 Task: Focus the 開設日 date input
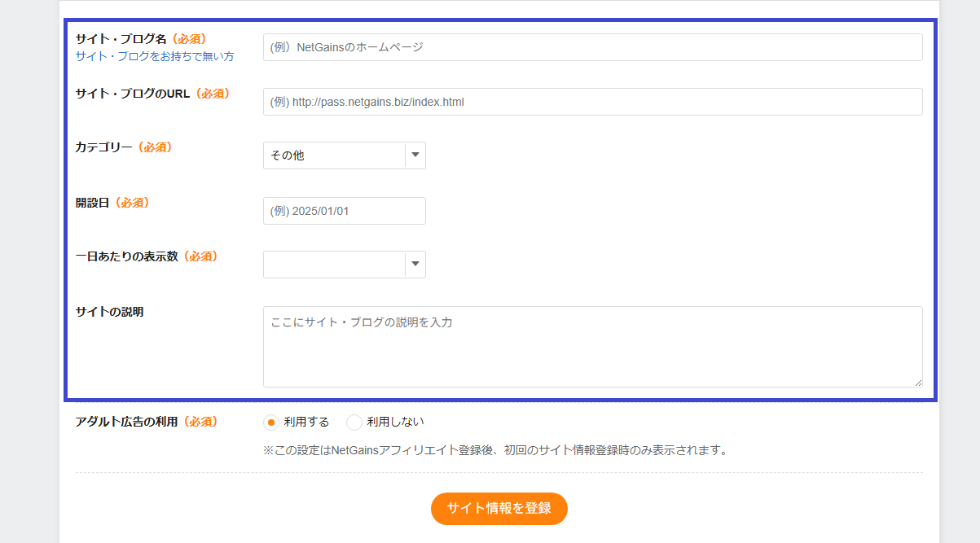[344, 211]
